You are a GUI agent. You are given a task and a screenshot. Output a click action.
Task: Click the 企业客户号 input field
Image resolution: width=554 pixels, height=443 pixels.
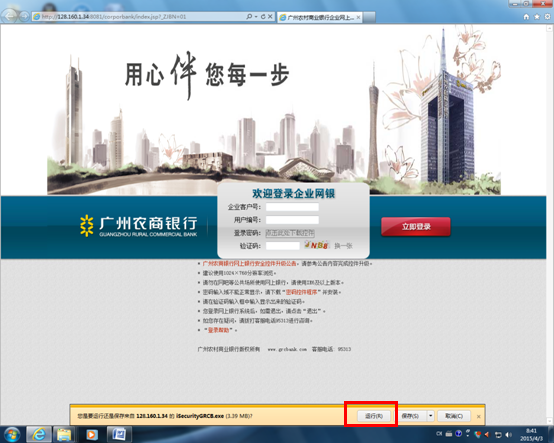[x=292, y=207]
